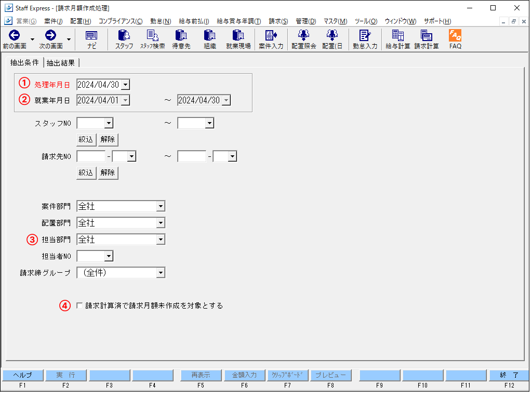Expand the 次の画面 history dropdown arrow
532x399 pixels.
coord(69,39)
